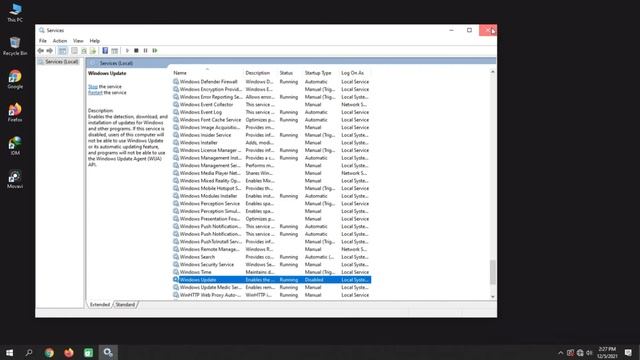Click the vertical scrollbar thumb in services list
The width and height of the screenshot is (640, 360).
point(493,272)
